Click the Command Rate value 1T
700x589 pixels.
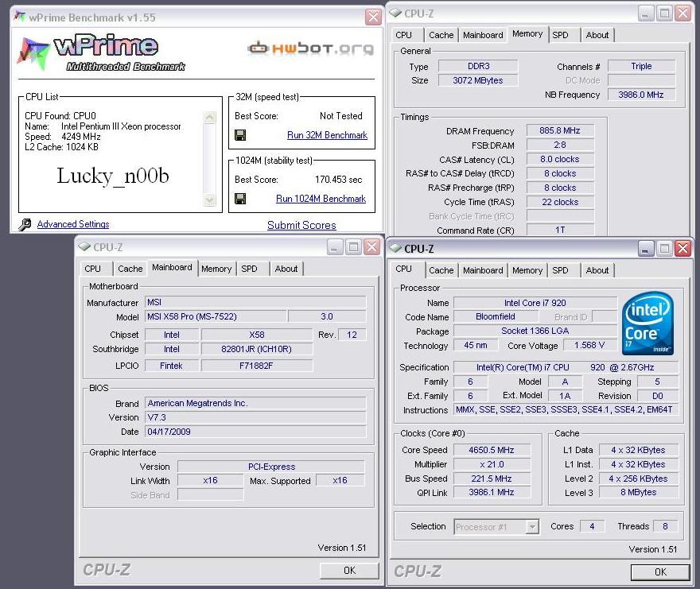click(x=560, y=230)
